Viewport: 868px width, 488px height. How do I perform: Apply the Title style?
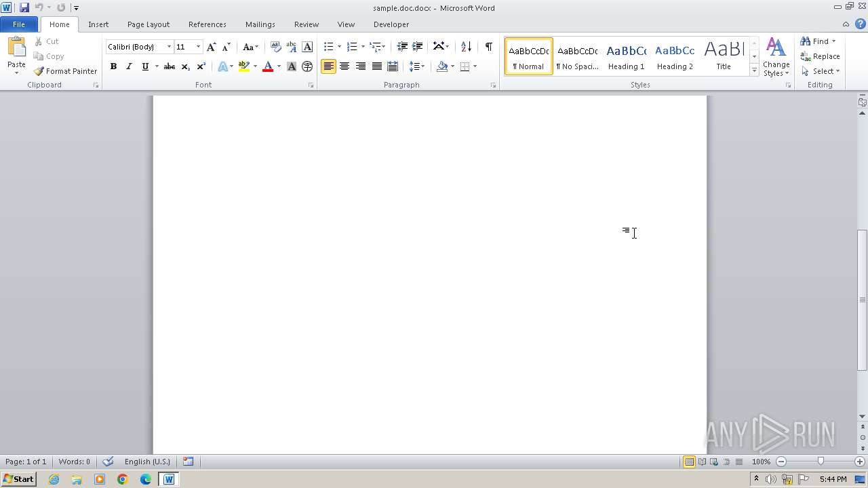click(x=724, y=56)
